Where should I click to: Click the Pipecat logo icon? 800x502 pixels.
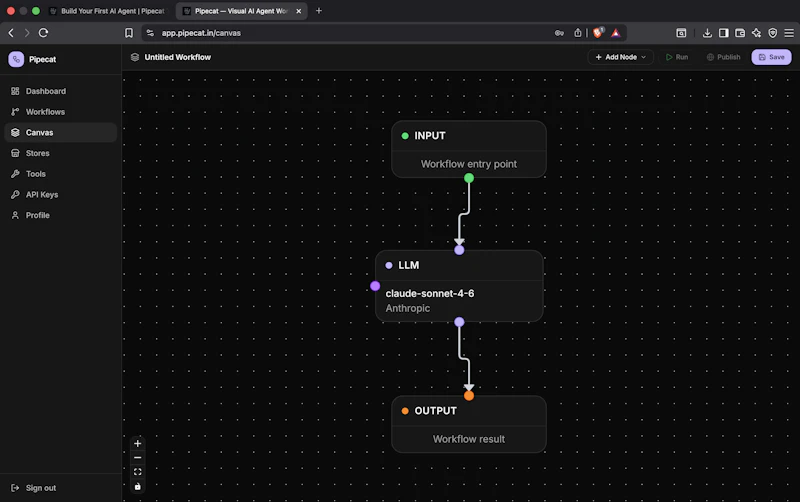16,59
